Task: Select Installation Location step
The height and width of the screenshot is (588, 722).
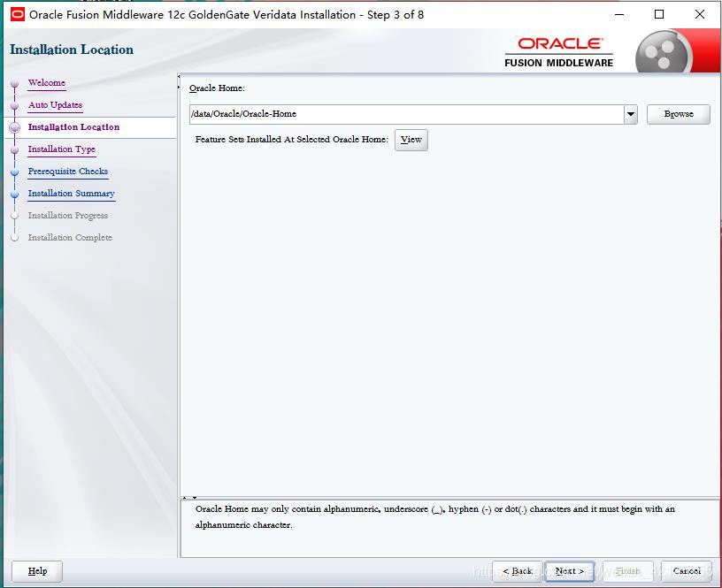Action: [x=73, y=127]
